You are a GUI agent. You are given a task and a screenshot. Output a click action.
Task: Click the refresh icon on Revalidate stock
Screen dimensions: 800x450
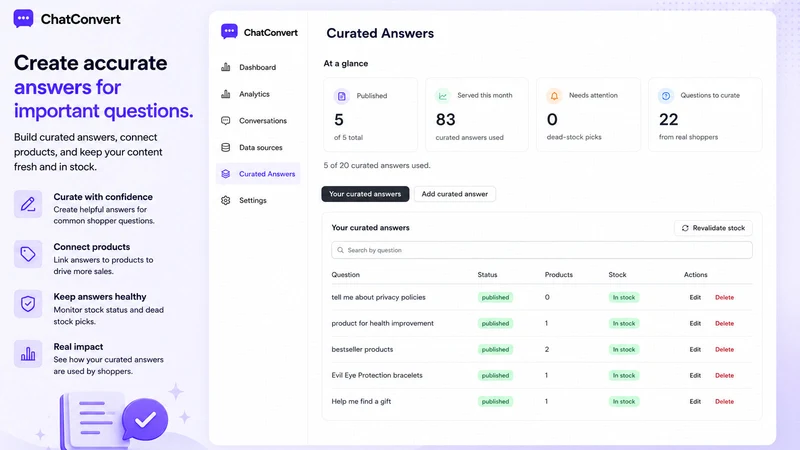click(x=685, y=228)
